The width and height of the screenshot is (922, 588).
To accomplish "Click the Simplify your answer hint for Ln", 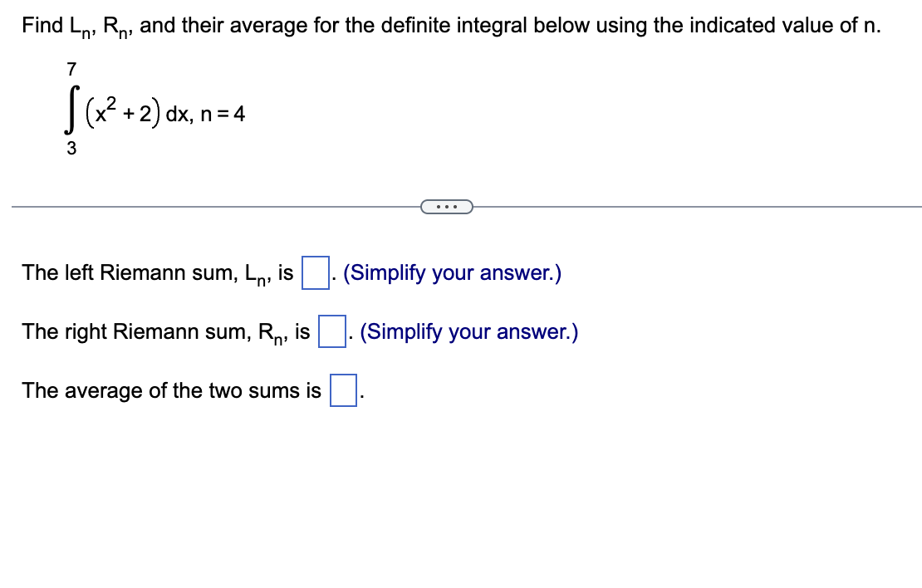I will 452,272.
